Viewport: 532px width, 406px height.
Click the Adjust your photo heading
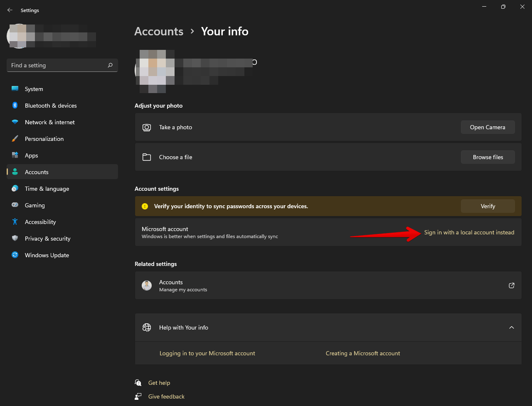(x=158, y=106)
